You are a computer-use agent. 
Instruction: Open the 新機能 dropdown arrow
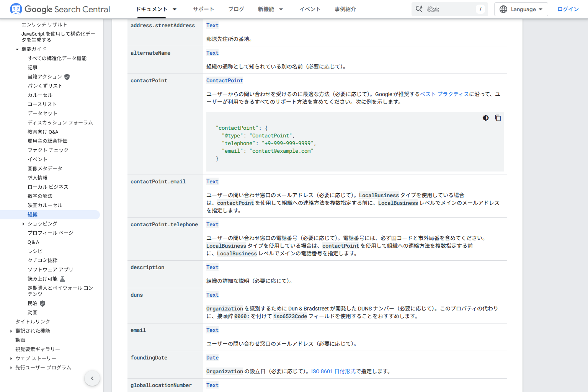point(281,9)
